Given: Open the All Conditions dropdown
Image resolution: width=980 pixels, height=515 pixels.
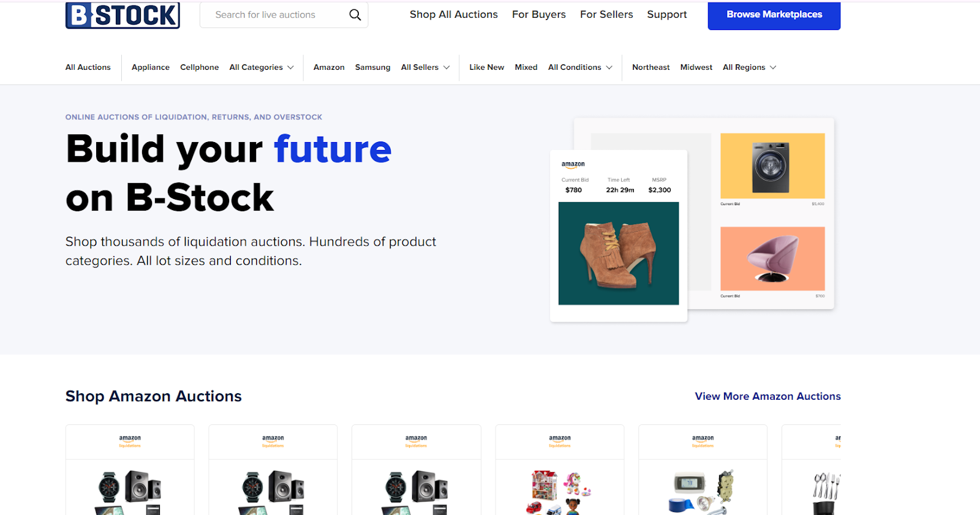Looking at the screenshot, I should [580, 67].
